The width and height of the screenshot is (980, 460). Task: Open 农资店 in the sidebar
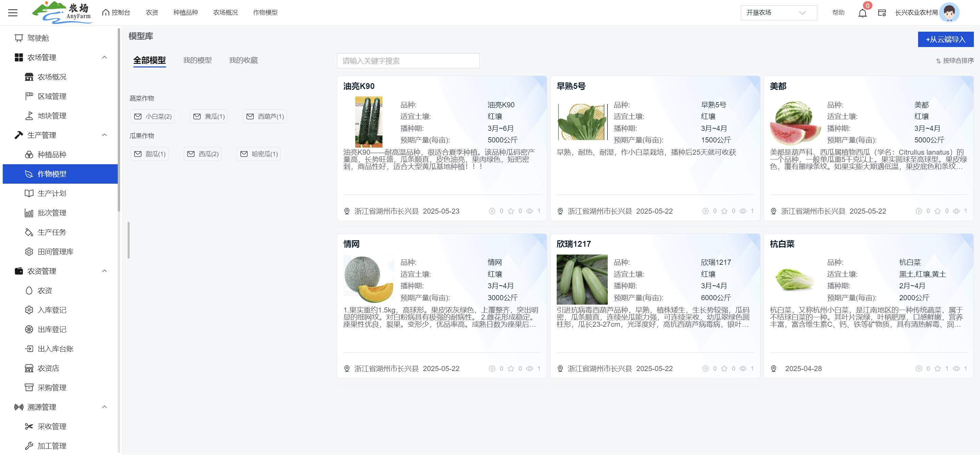[x=48, y=368]
